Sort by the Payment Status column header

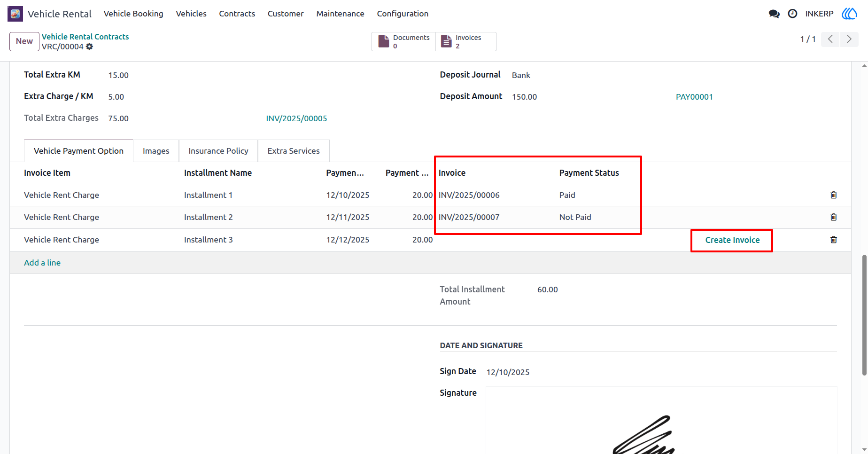[589, 173]
